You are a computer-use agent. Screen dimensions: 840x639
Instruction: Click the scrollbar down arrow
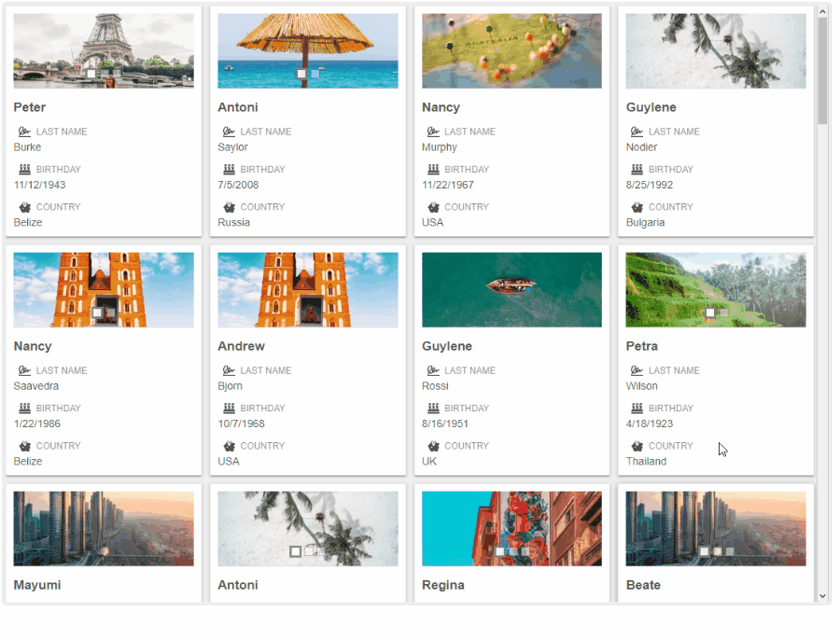click(x=823, y=595)
